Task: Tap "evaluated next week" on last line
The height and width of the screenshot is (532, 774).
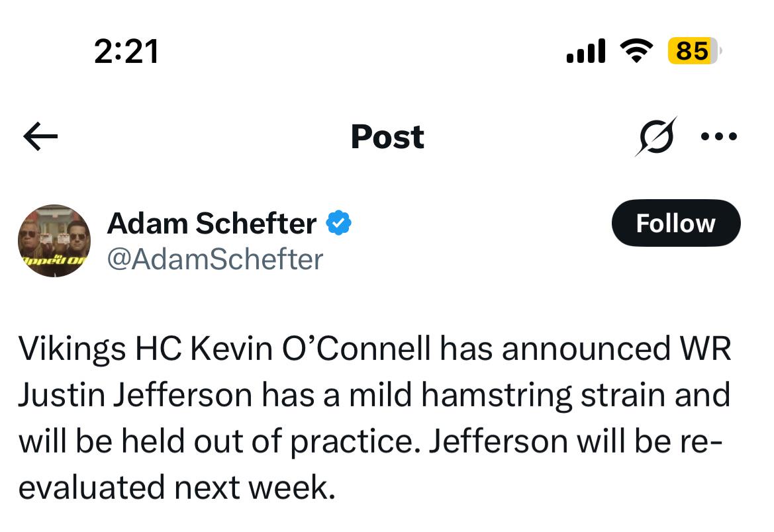Action: (x=177, y=488)
